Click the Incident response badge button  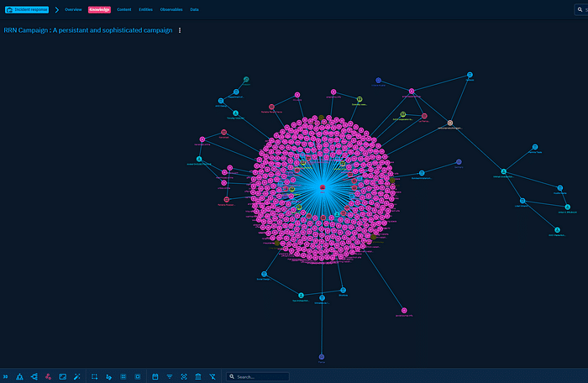click(x=25, y=9)
